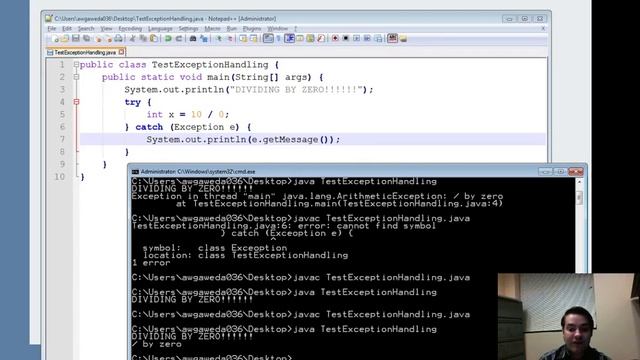Image resolution: width=640 pixels, height=360 pixels.
Task: Click Run macro multiple times icon
Action: click(x=367, y=39)
